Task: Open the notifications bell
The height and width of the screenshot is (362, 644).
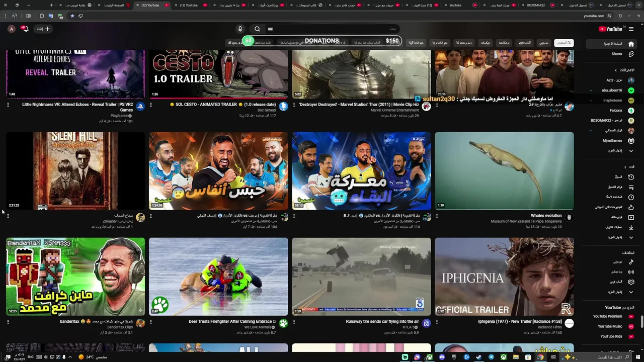Action: pyautogui.click(x=25, y=29)
